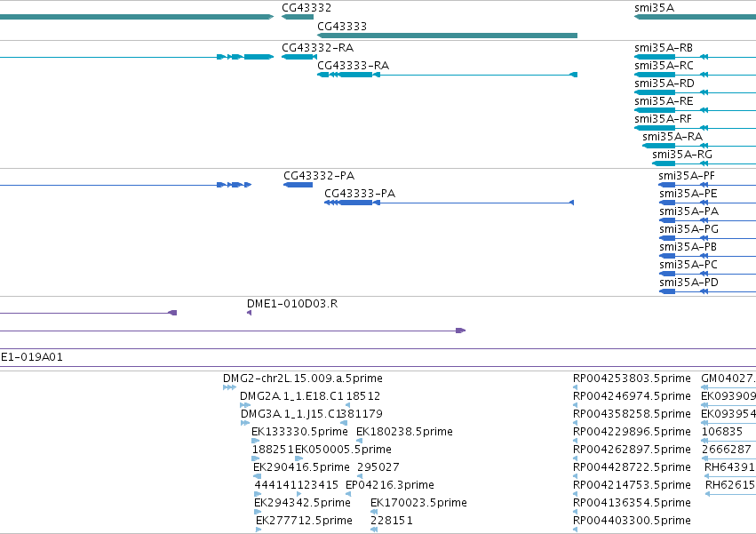
Task: Select the CG43332 gene label
Action: [x=306, y=8]
